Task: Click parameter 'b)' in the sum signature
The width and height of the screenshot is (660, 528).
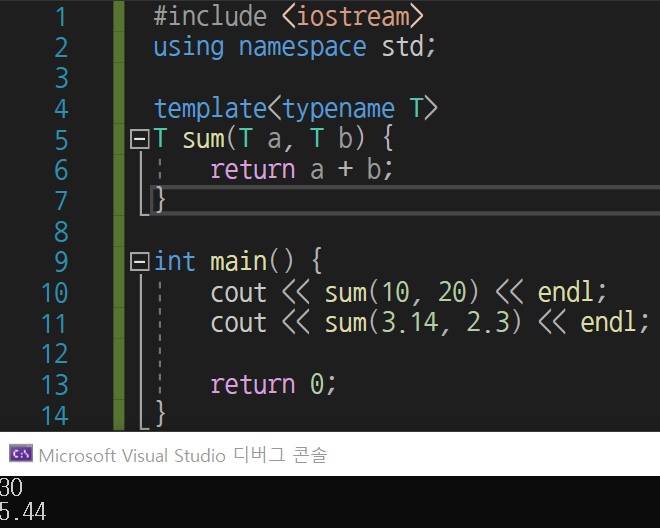Action: click(351, 139)
